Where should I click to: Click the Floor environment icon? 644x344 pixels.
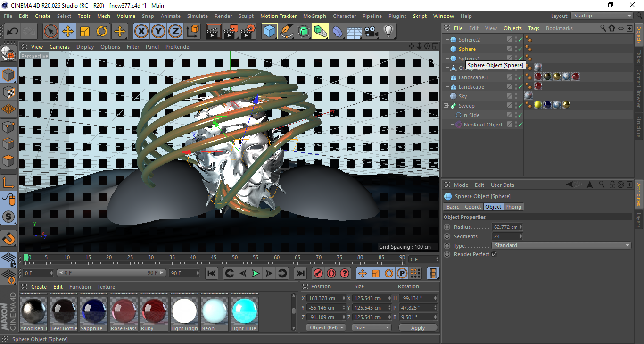coord(354,32)
